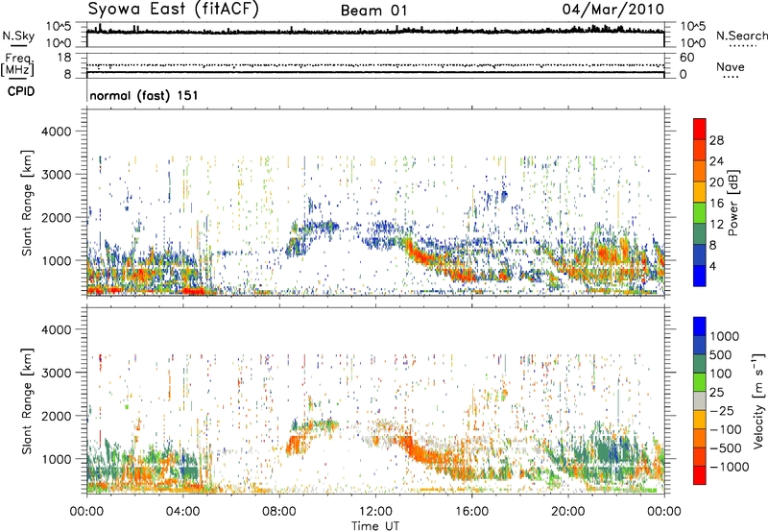The height and width of the screenshot is (532, 768).
Task: Select the "Beam 01" header label
Action: point(373,11)
